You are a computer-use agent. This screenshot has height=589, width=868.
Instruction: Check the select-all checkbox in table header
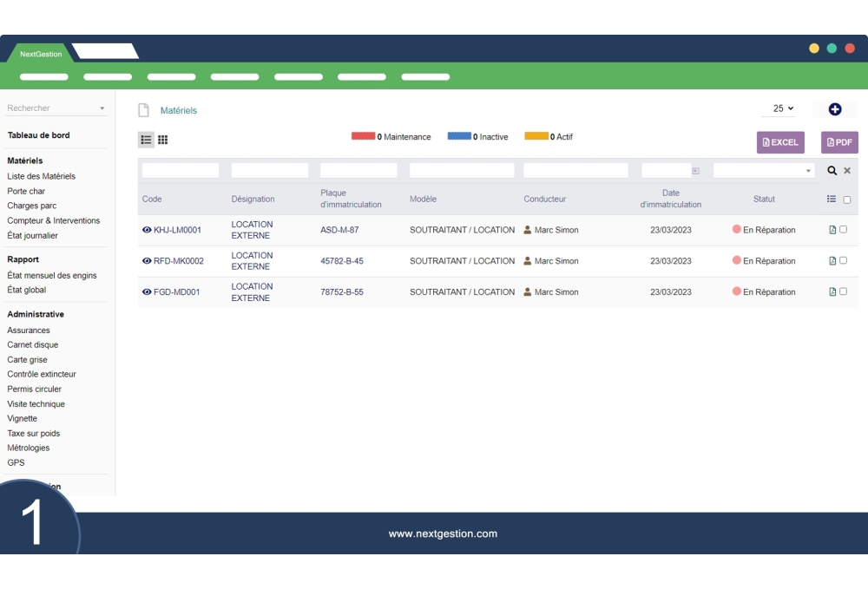tap(847, 200)
